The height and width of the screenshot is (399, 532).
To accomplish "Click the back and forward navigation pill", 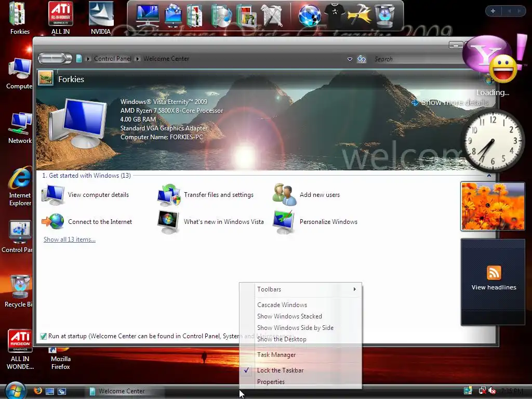I will click(x=55, y=59).
